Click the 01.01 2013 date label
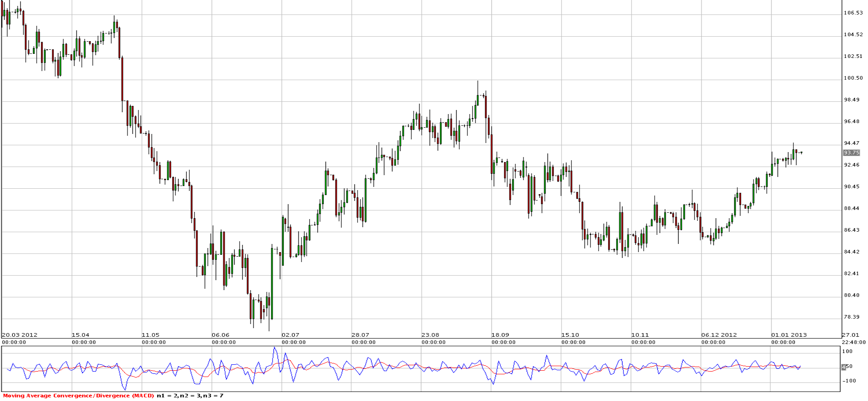 789,335
